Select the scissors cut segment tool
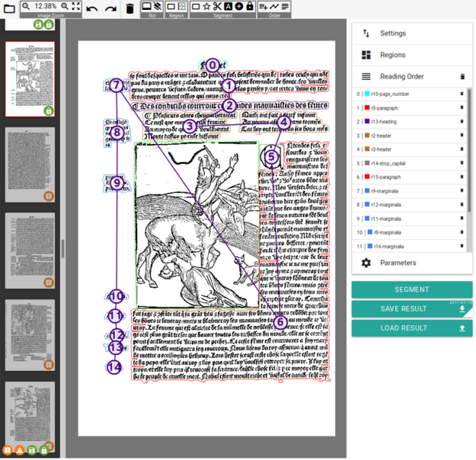476x460 pixels. tap(218, 7)
